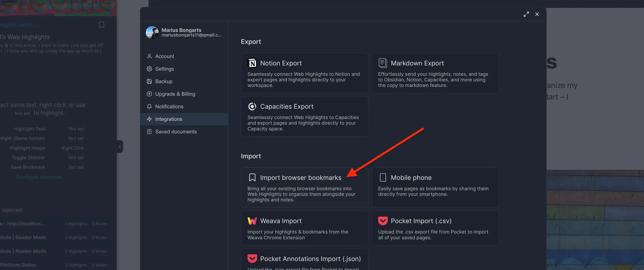
Task: Open the Notion Export card
Action: (x=304, y=73)
